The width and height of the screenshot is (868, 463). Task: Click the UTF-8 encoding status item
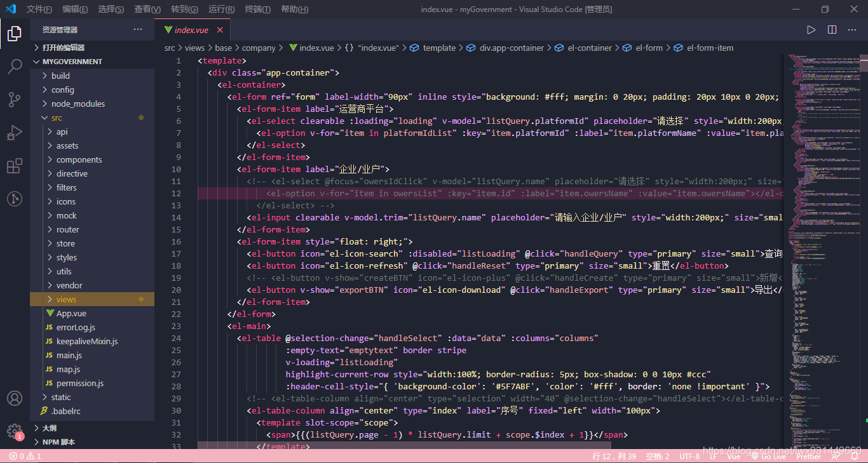pos(689,456)
